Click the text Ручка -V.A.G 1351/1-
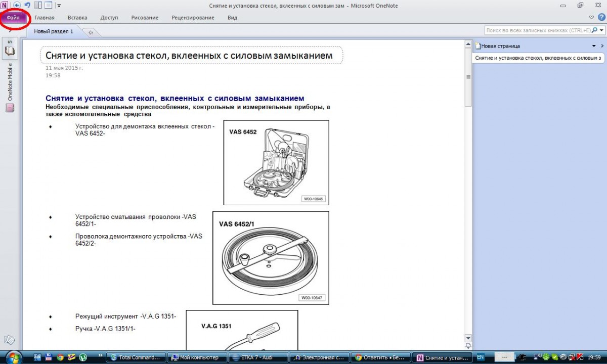This screenshot has height=364, width=607. [105, 329]
